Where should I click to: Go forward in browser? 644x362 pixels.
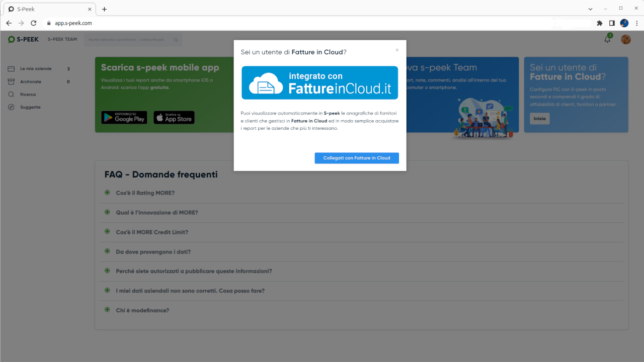pos(21,23)
